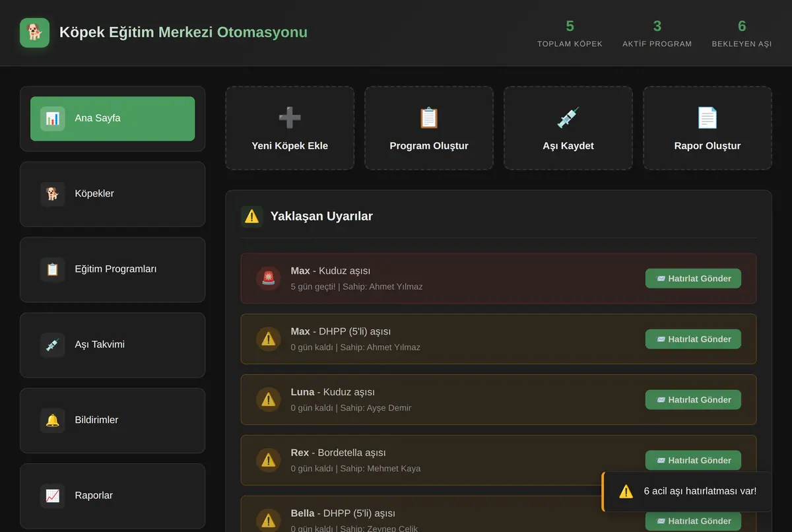This screenshot has width=792, height=532.
Task: Open the Ana Sayfa menu item
Action: coord(112,119)
